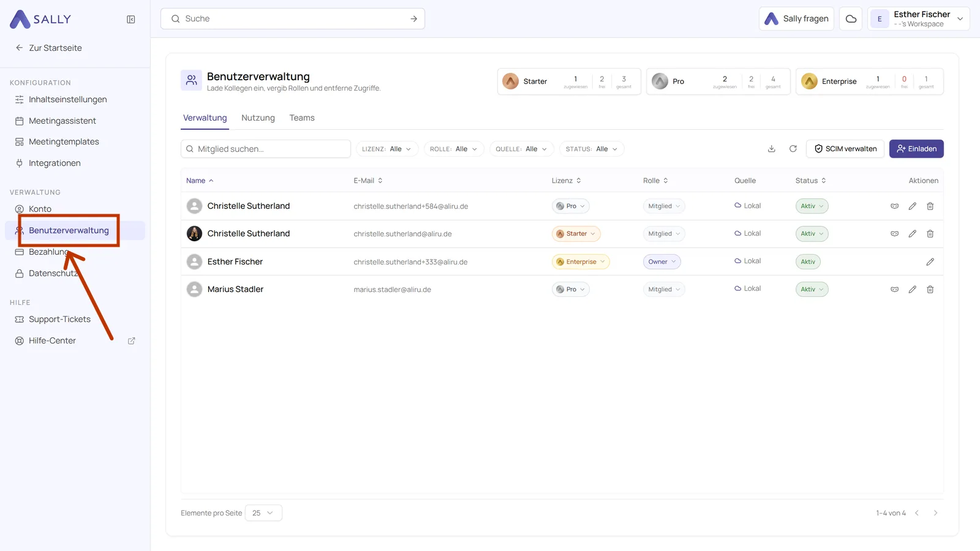Open the Elemente pro Seite dropdown
The height and width of the screenshot is (551, 980).
point(263,513)
